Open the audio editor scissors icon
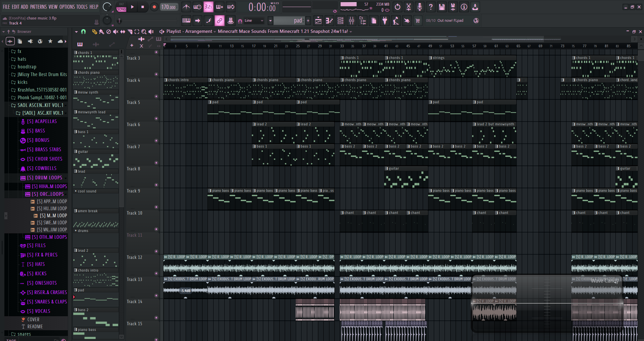644x341 pixels. click(x=409, y=7)
